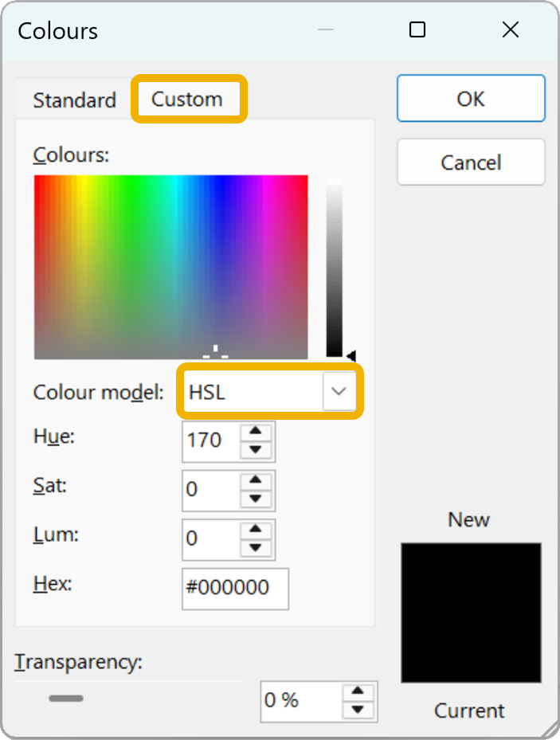Increase the Sat value with up arrow
Viewport: 560px width, 740px height.
pyautogui.click(x=256, y=480)
